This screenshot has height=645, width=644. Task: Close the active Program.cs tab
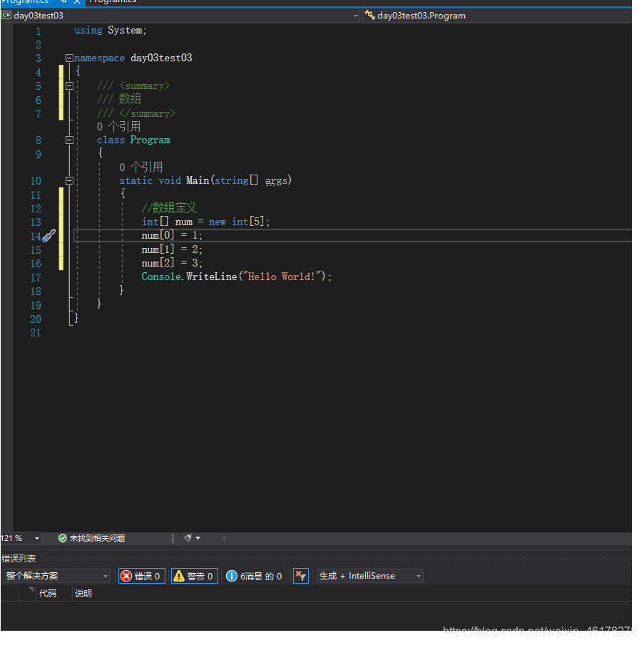point(77,1)
